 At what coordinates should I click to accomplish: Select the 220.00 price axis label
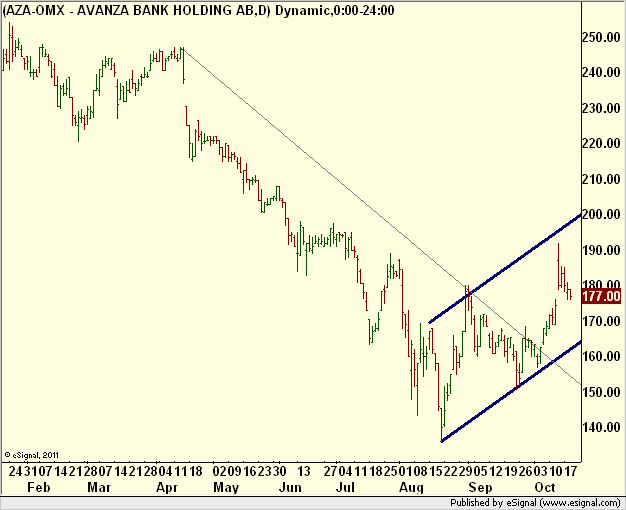point(601,143)
